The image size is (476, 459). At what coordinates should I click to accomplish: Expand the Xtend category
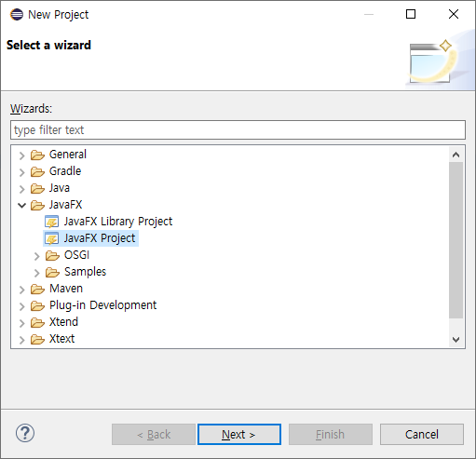coord(21,323)
